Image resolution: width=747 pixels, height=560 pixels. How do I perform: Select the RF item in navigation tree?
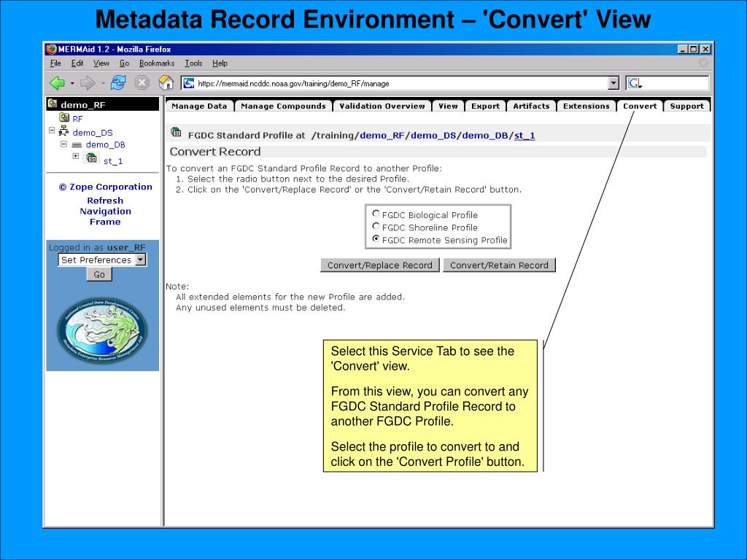point(77,119)
